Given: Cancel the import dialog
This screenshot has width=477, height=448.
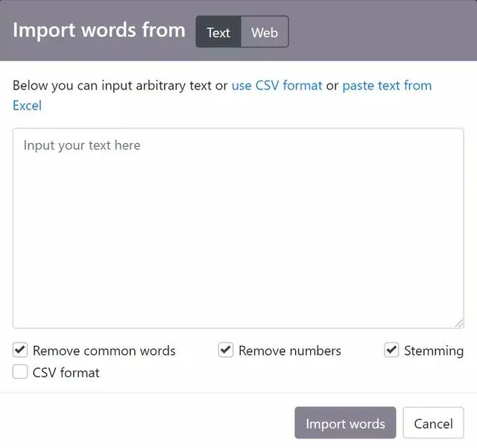Looking at the screenshot, I should point(433,423).
